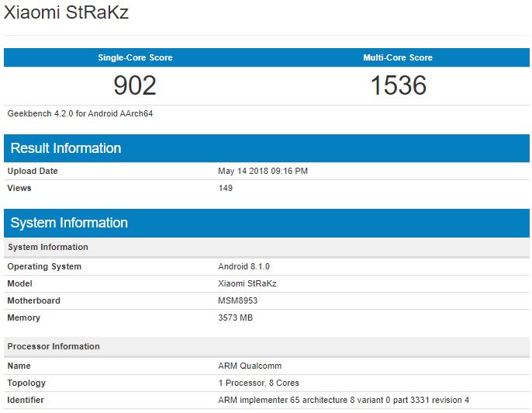Click the views count 149
The width and height of the screenshot is (532, 413).
pos(226,188)
